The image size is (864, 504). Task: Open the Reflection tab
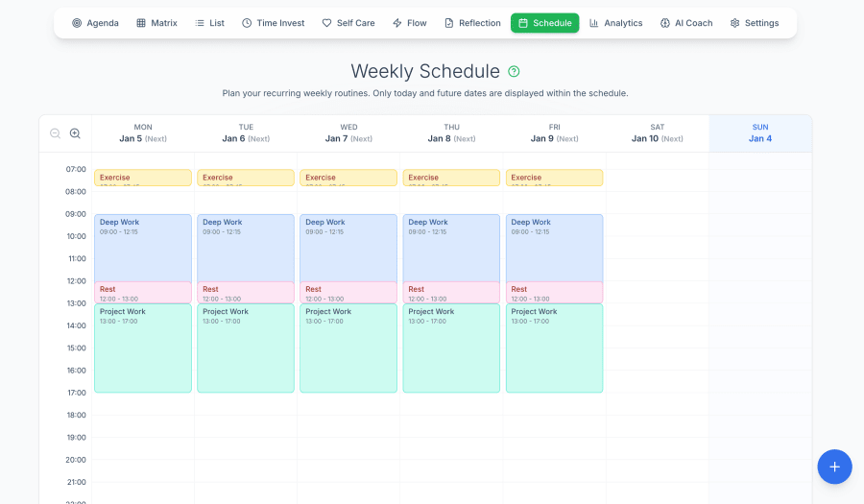click(x=472, y=23)
